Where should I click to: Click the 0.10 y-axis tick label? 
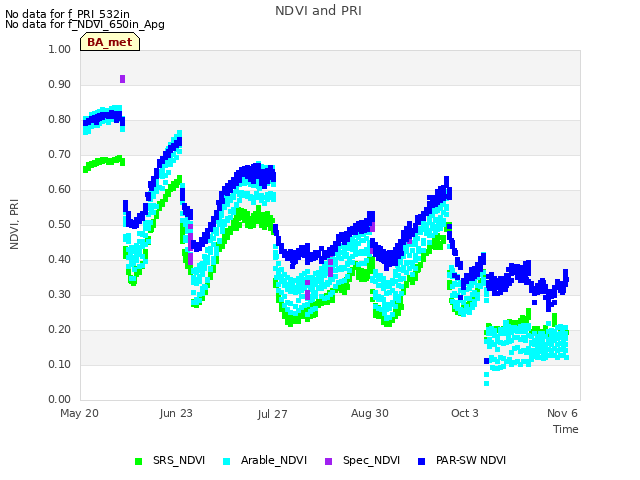point(60,364)
